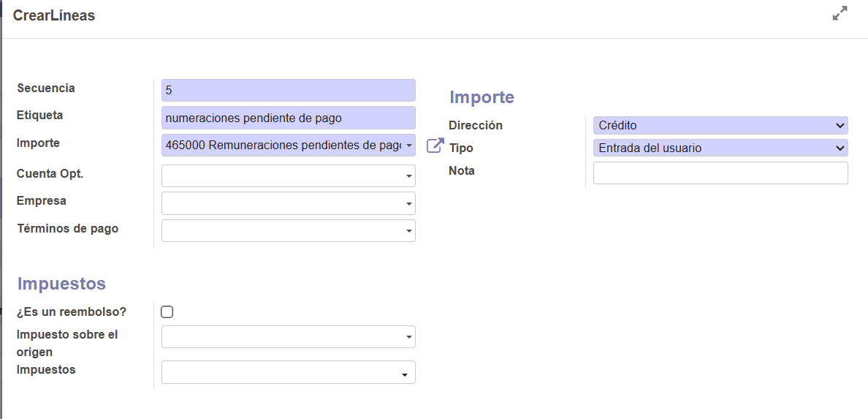Click the ¿Es un reembolso? label text
The width and height of the screenshot is (868, 419).
pyautogui.click(x=72, y=312)
